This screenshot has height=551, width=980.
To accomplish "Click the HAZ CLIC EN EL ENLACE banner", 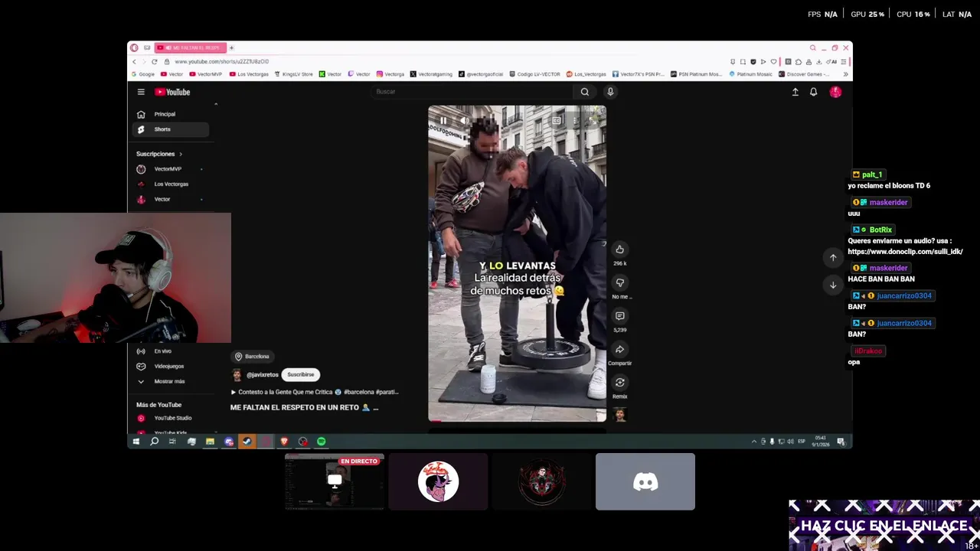I will [884, 526].
